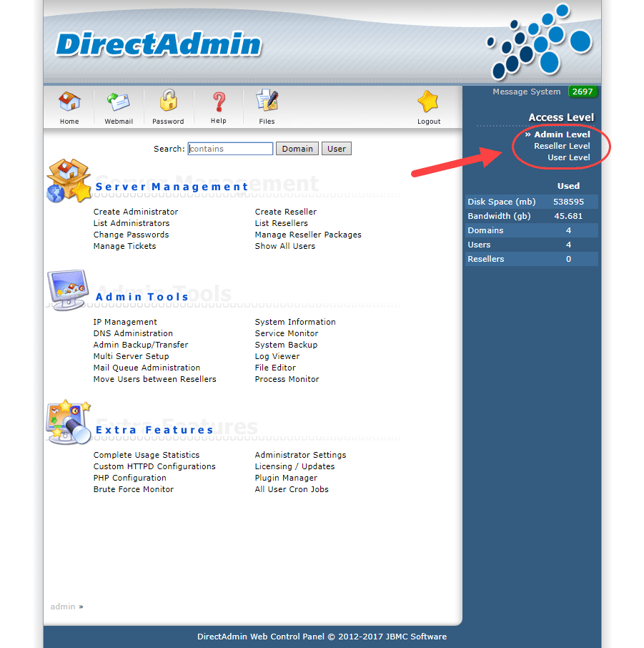Image resolution: width=644 pixels, height=648 pixels.
Task: Click the Message System count badge
Action: [x=583, y=92]
